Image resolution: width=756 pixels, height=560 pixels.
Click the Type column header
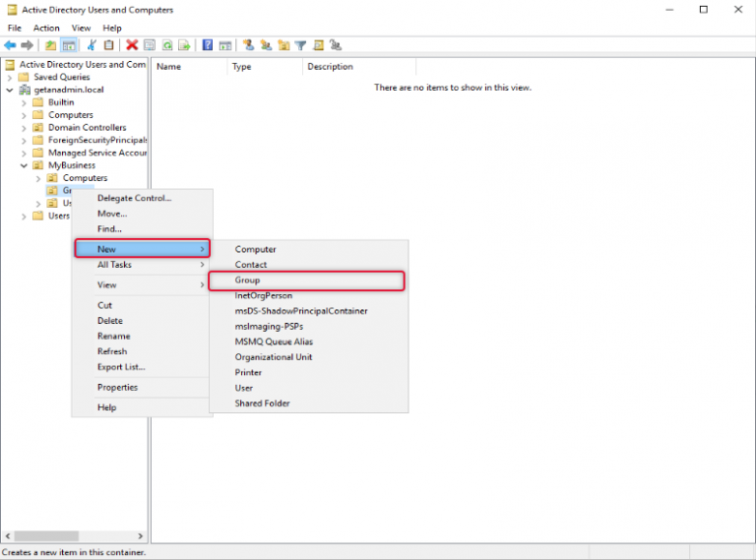click(x=264, y=67)
